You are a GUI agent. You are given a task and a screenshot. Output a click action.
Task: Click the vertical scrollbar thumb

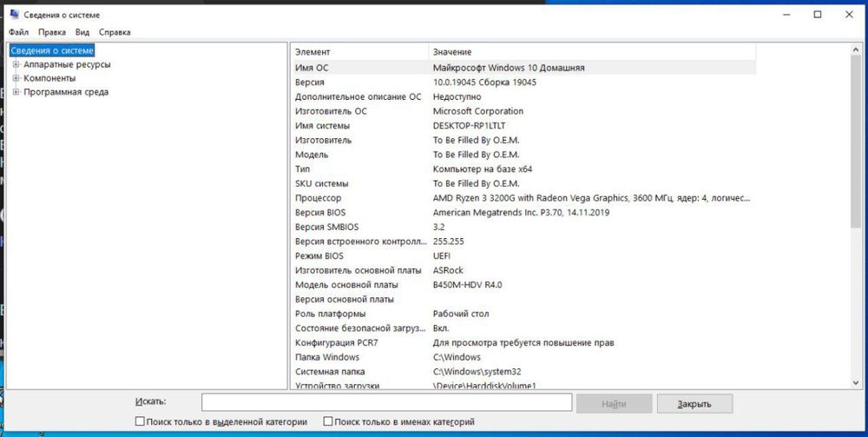[x=856, y=142]
